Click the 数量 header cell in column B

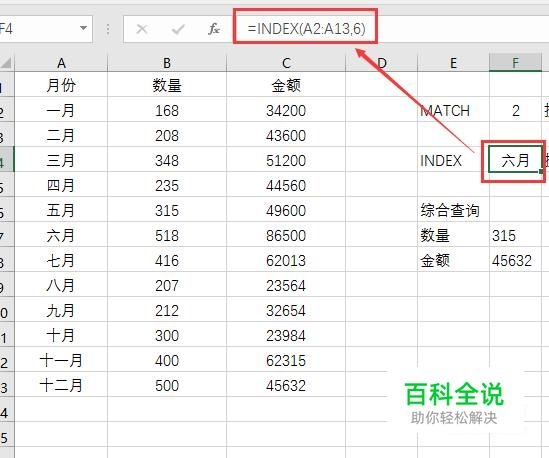click(x=167, y=85)
